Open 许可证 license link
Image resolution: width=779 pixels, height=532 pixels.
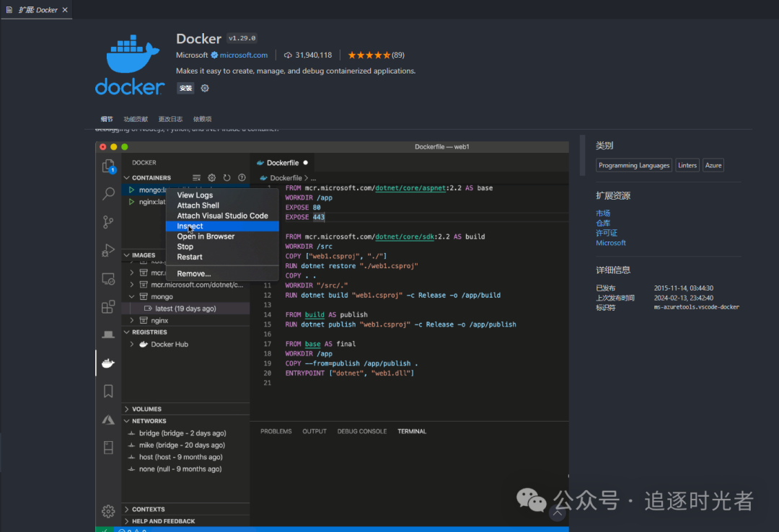[x=606, y=233]
